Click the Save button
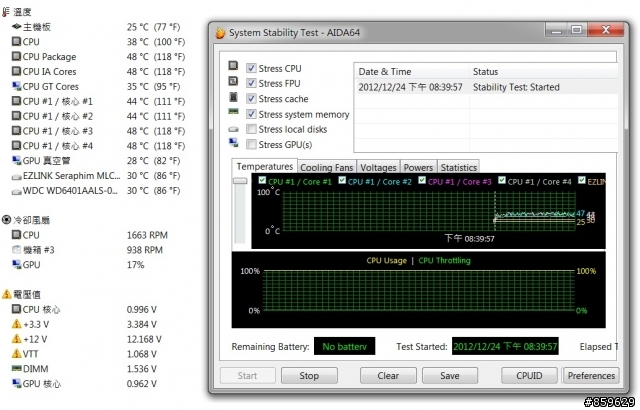 coord(450,375)
